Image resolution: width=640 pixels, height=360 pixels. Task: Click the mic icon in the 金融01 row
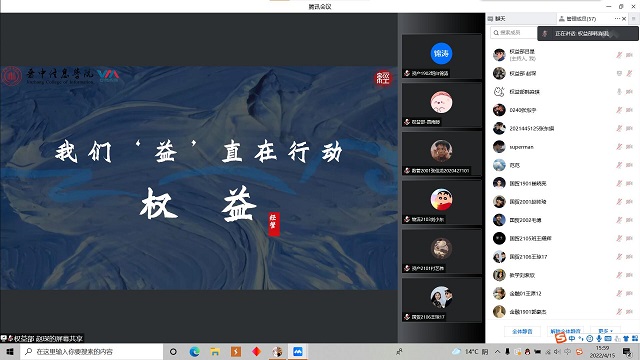pos(619,293)
